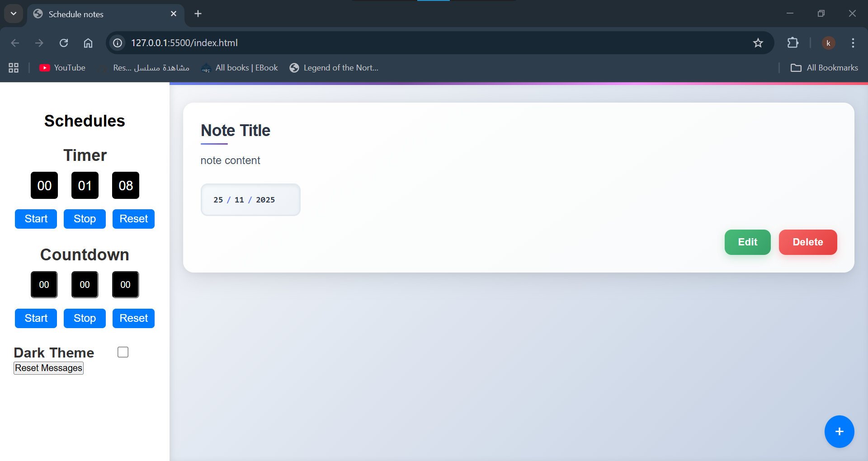Click the green Edit note button
868x461 pixels.
coord(747,242)
